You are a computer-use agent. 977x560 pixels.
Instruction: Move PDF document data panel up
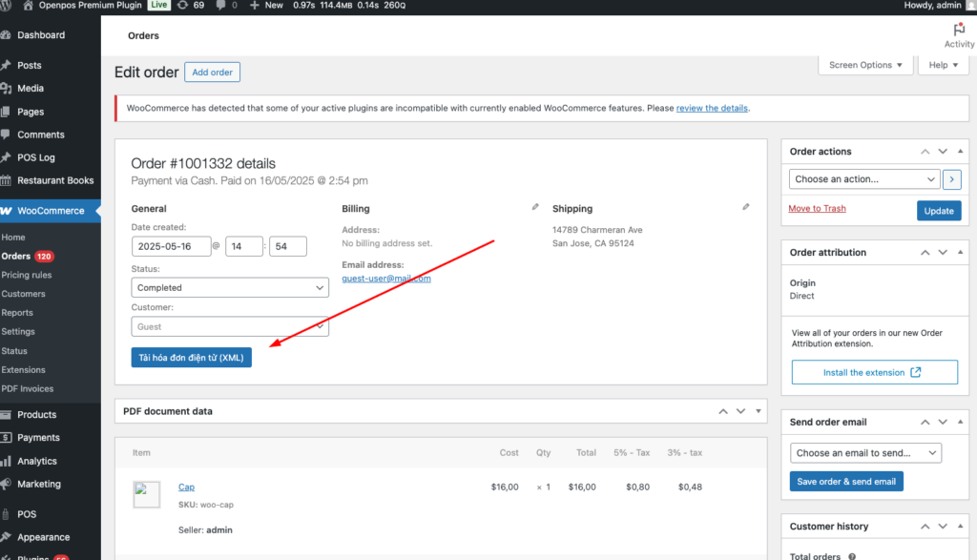click(x=723, y=411)
